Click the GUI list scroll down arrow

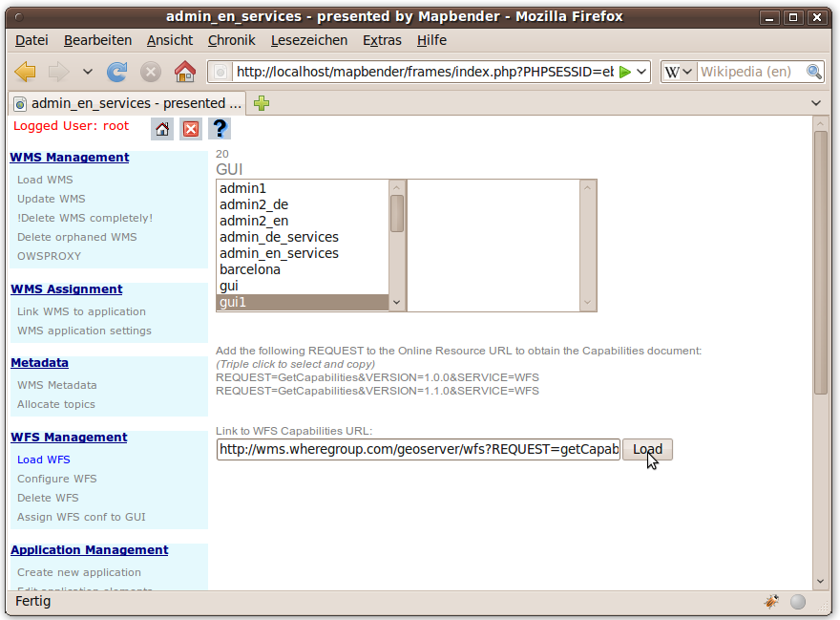397,303
